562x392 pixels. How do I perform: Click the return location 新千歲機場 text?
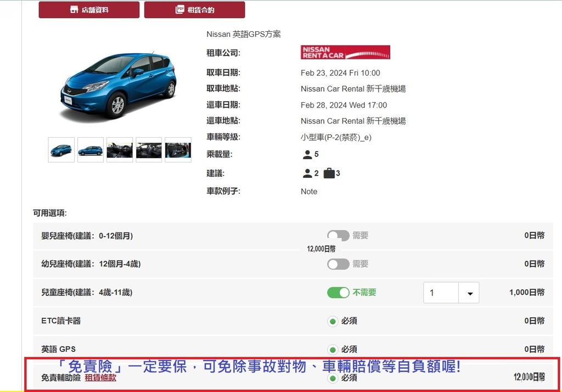pos(353,121)
